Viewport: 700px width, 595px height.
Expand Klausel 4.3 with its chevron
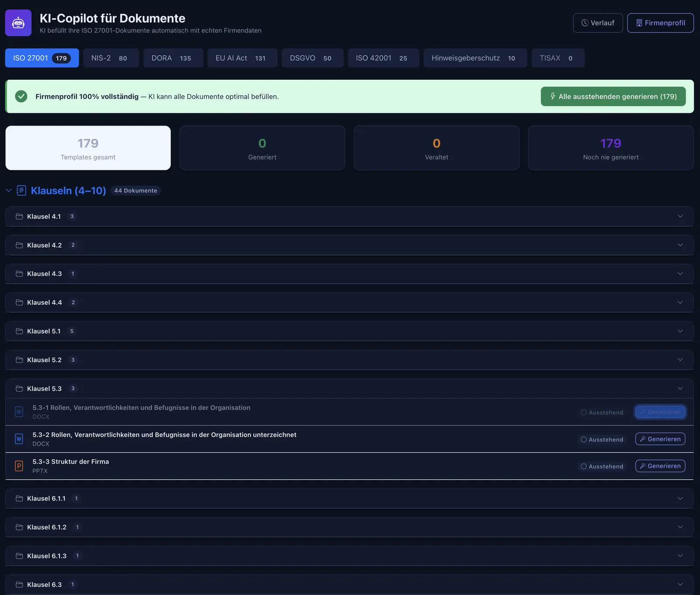coord(680,274)
